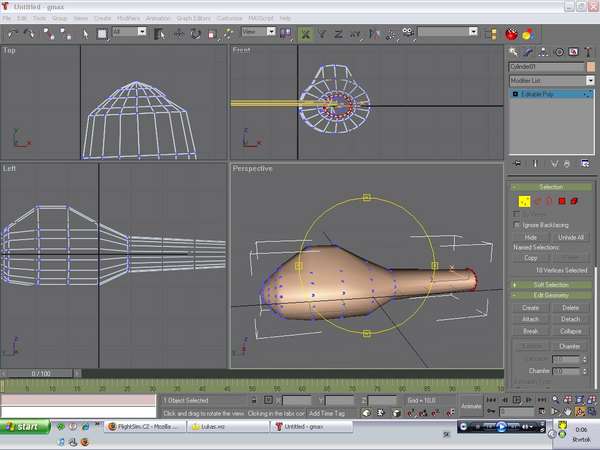Click the Hide button
600x450 pixels.
[530, 237]
